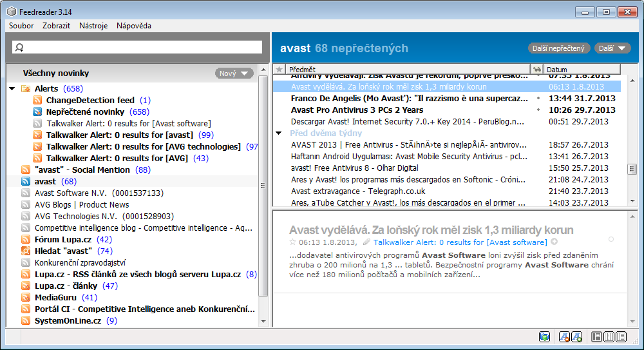Viewport: 644px width, 350px height.
Task: Click the ChangeDetection feed RSS icon
Action: click(x=37, y=100)
